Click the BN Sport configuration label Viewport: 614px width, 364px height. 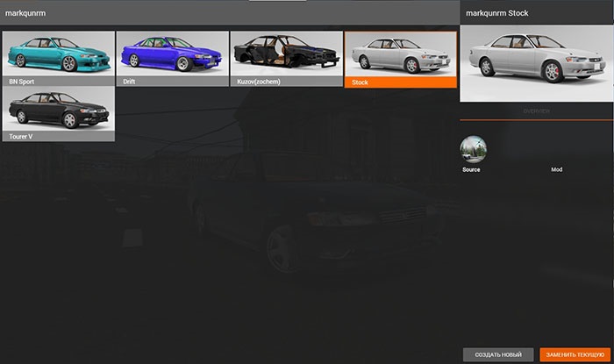click(x=21, y=81)
